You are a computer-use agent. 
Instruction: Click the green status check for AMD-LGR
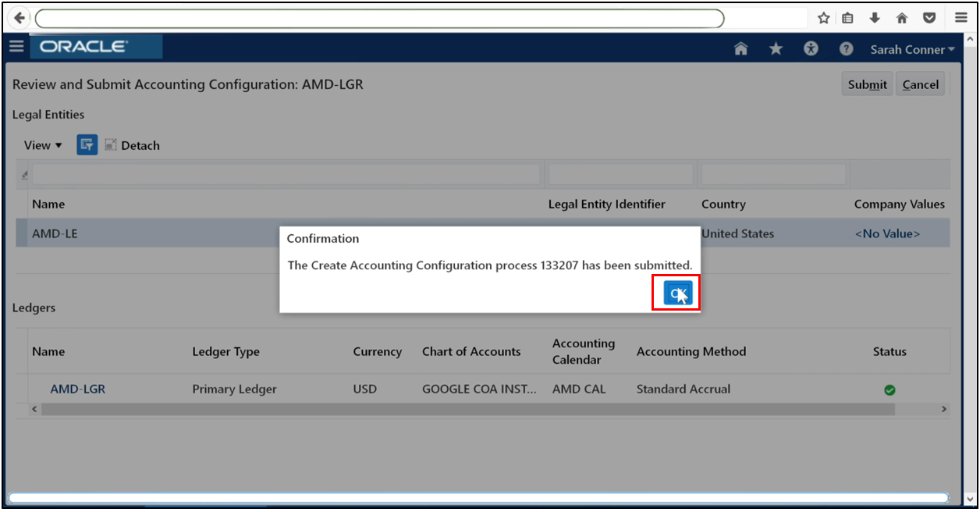[x=889, y=389]
